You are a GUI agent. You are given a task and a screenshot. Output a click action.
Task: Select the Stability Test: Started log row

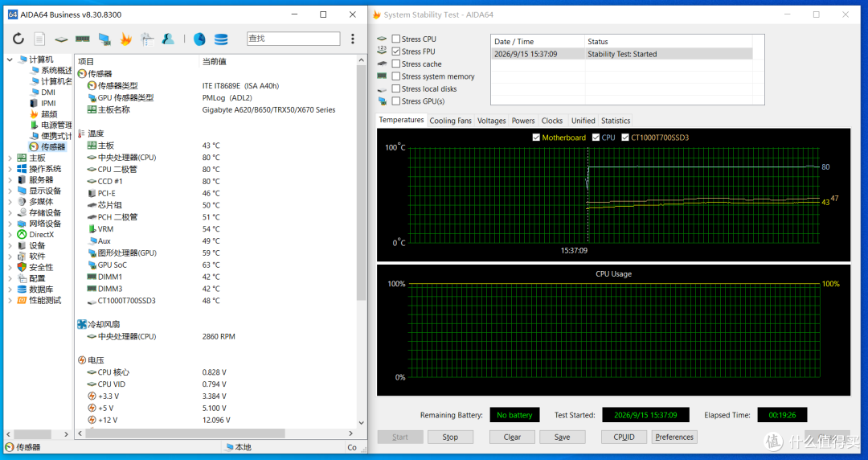pyautogui.click(x=622, y=54)
